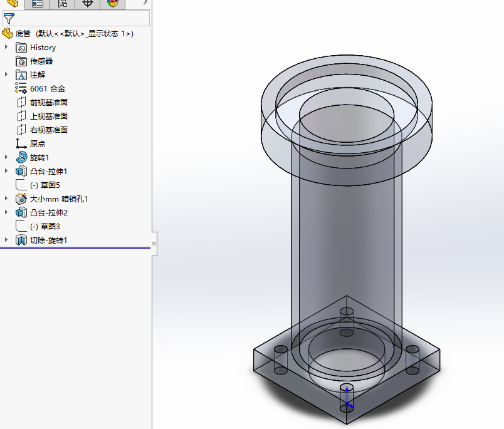Select the 6061 合金 material label
504x429 pixels.
[x=48, y=89]
